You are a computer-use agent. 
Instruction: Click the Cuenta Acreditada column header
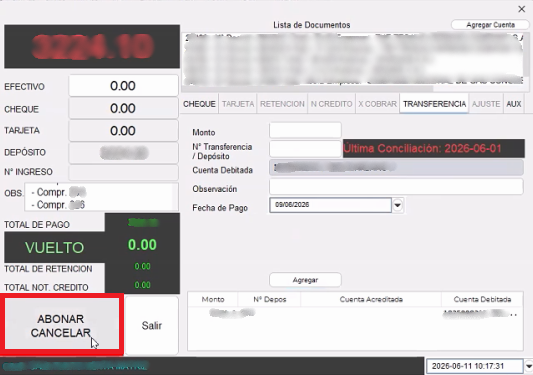371,299
